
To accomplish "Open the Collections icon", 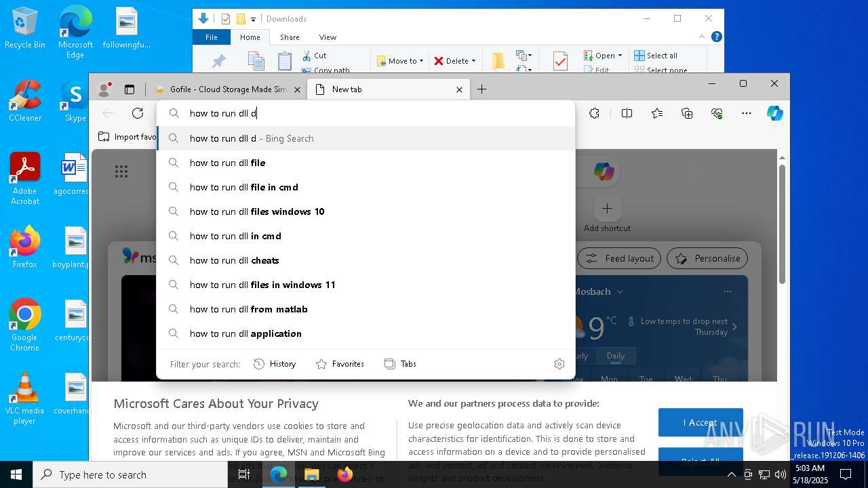I will click(687, 113).
